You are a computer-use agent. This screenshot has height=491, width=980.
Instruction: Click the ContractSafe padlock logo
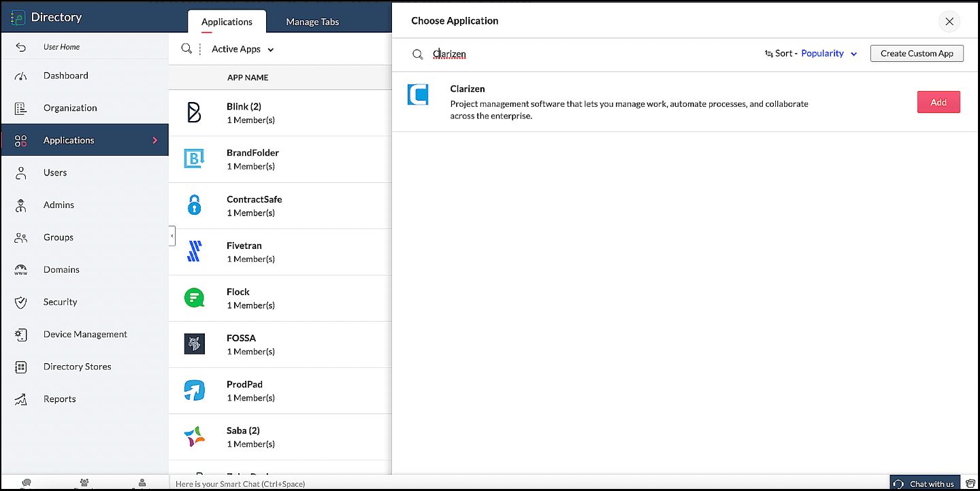pyautogui.click(x=194, y=205)
